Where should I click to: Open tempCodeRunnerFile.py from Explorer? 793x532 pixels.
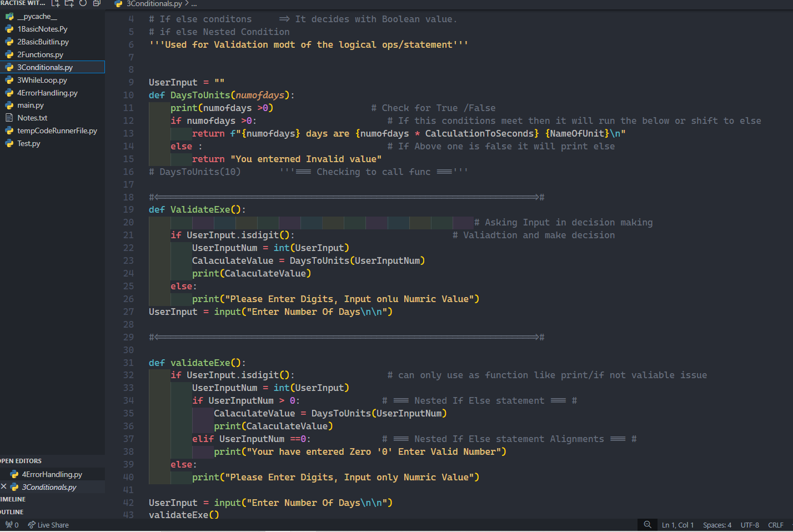pyautogui.click(x=57, y=131)
